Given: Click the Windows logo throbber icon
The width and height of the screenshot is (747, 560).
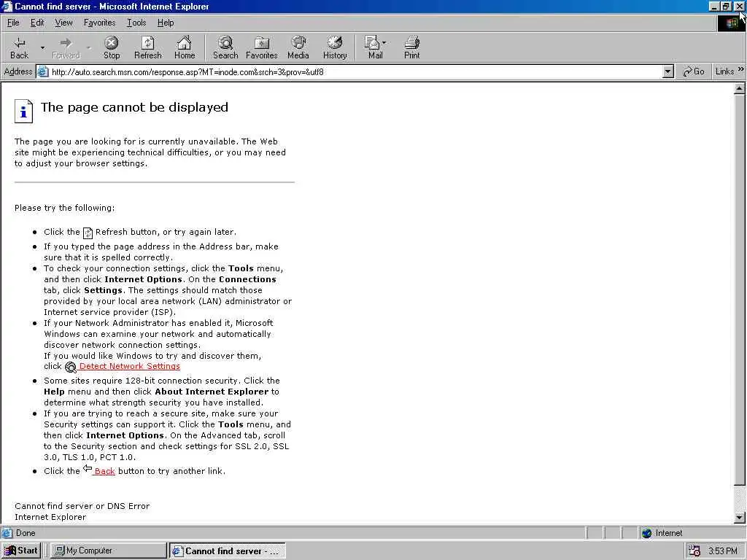Looking at the screenshot, I should 731,23.
